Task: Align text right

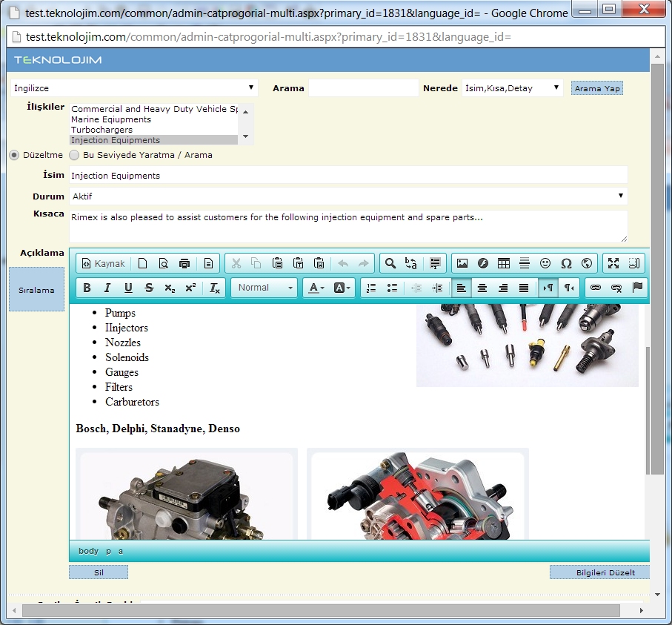Action: tap(503, 288)
